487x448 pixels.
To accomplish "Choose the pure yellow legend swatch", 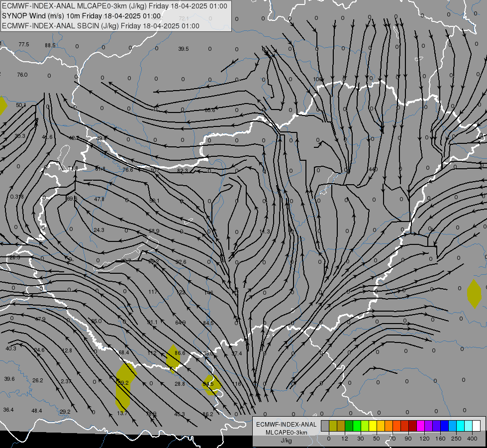I will [x=373, y=426].
